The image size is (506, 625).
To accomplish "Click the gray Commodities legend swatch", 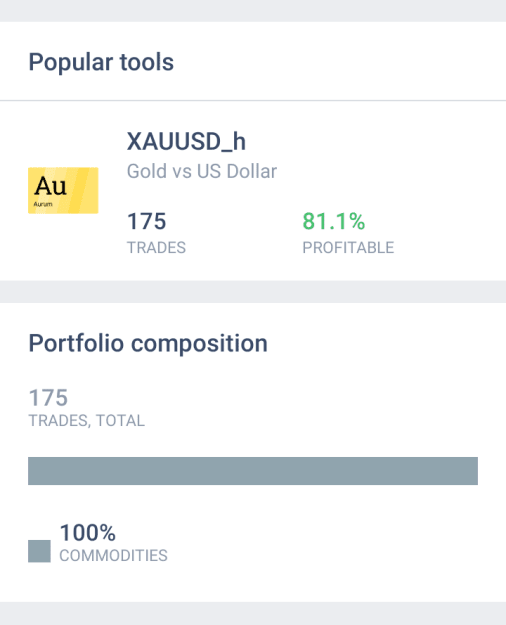I will click(x=39, y=551).
